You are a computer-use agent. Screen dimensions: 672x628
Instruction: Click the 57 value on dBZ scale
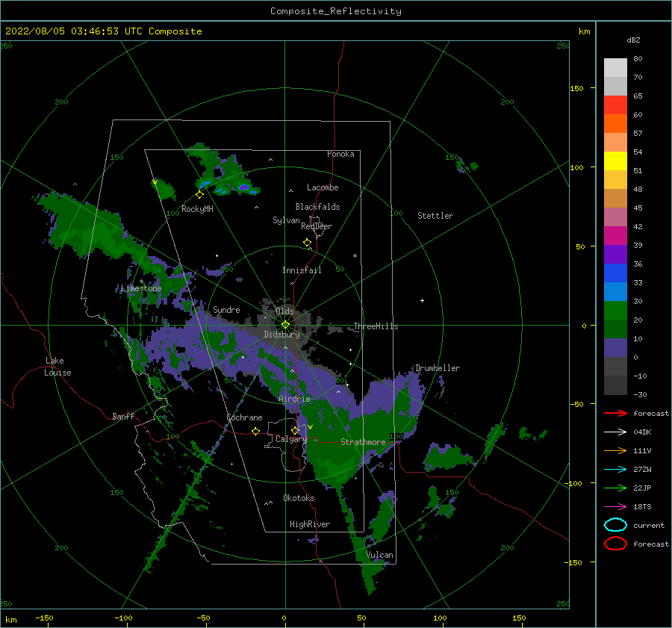coord(638,134)
